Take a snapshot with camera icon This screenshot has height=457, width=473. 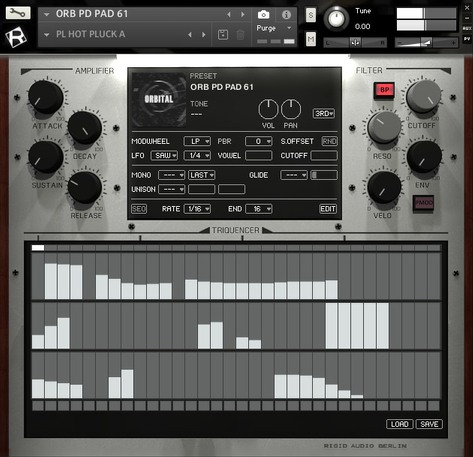pos(263,15)
